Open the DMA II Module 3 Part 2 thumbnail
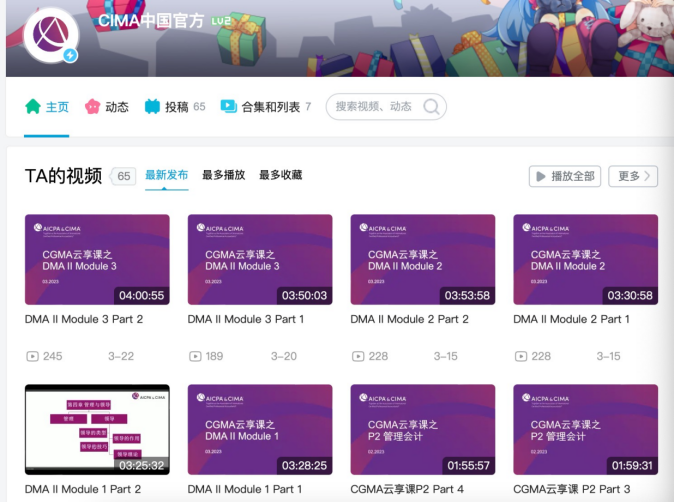Image resolution: width=675 pixels, height=503 pixels. 97,259
